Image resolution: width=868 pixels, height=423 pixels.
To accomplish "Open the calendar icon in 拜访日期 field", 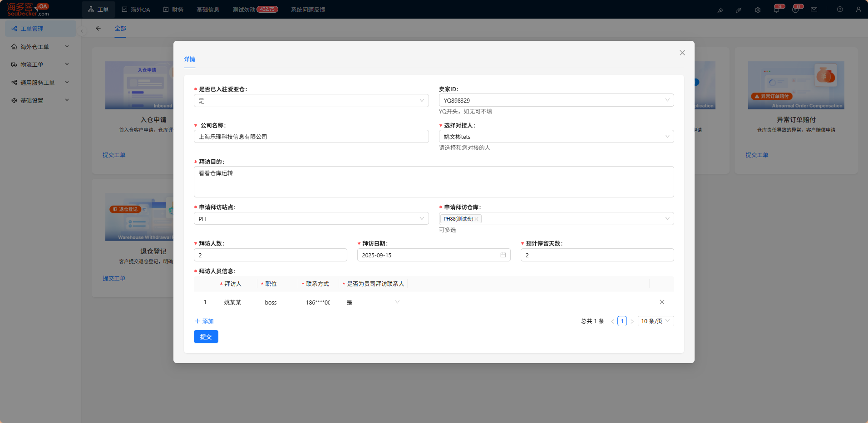I will (x=503, y=255).
